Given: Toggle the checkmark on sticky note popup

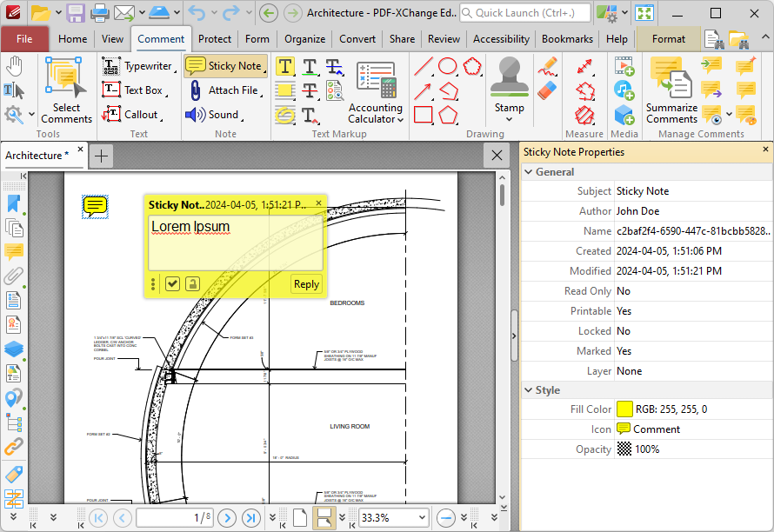Looking at the screenshot, I should point(172,283).
